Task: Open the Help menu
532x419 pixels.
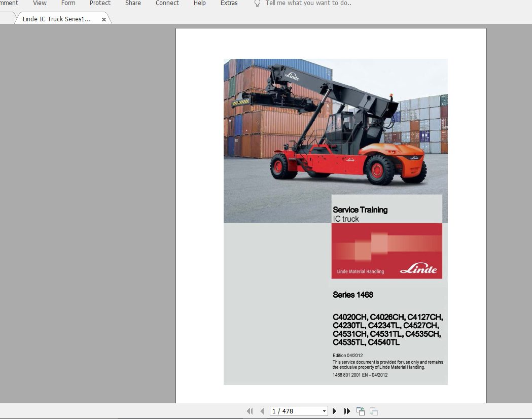Action: click(200, 3)
